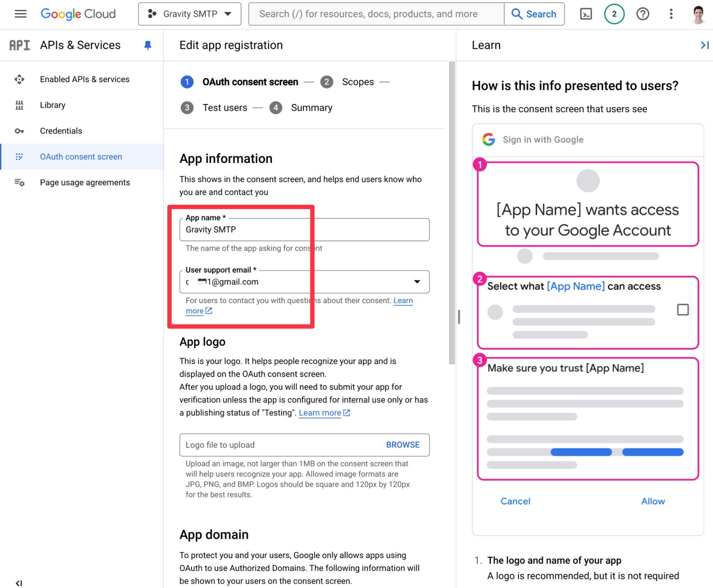Go to step 4 Summary
This screenshot has height=588, width=713.
[x=301, y=108]
